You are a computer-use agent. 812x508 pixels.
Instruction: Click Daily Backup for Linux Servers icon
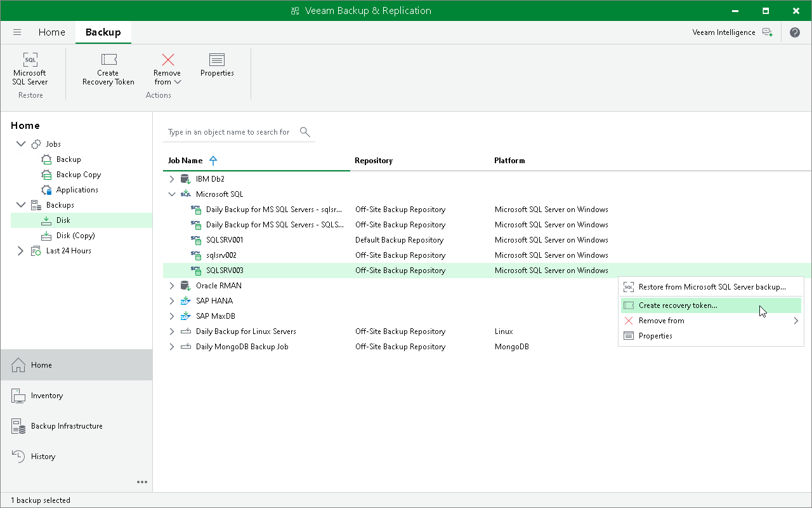(186, 331)
